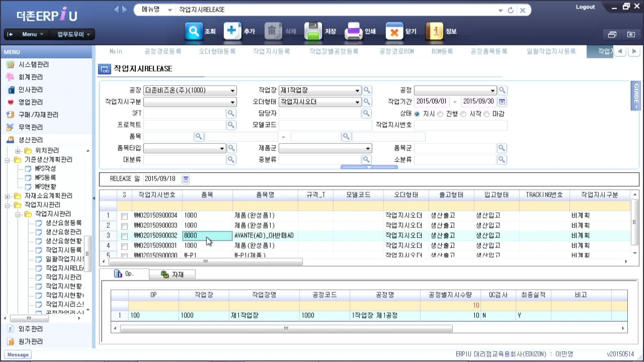
Task: Open RELEASE 일 calendar icon
Action: pos(185,179)
